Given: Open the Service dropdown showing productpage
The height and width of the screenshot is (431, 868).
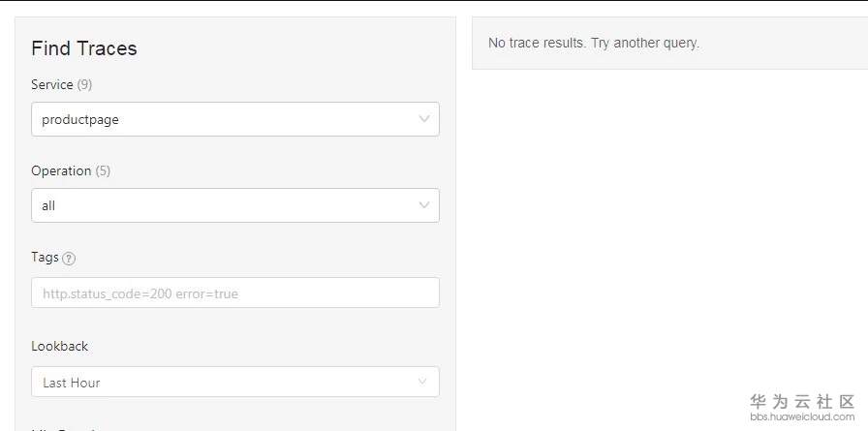Looking at the screenshot, I should (x=223, y=119).
